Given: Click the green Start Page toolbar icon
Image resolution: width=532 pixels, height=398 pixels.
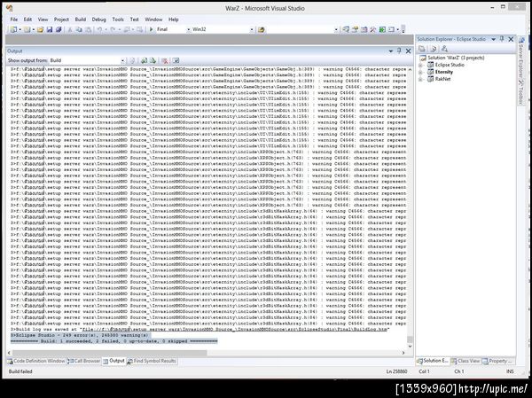Looking at the screenshot, I should pyautogui.click(x=382, y=29).
